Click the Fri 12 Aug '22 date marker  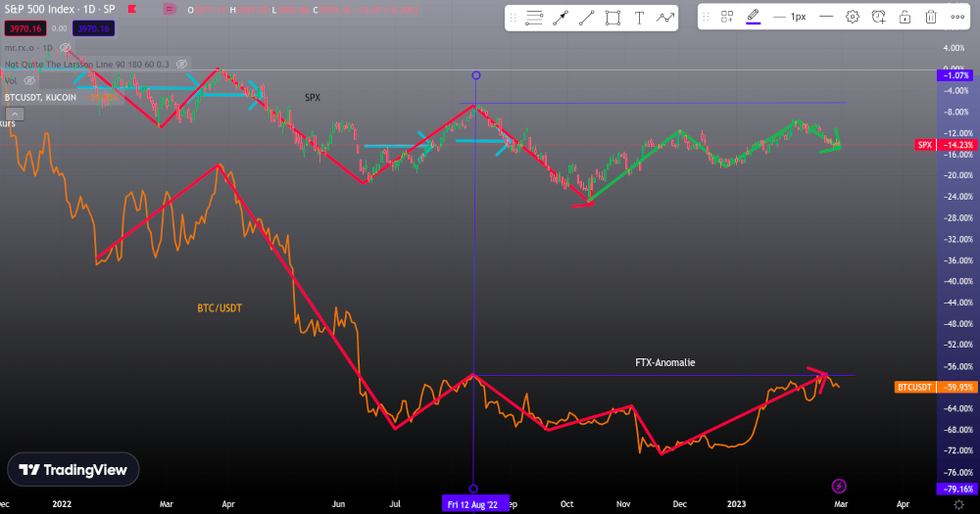point(473,504)
